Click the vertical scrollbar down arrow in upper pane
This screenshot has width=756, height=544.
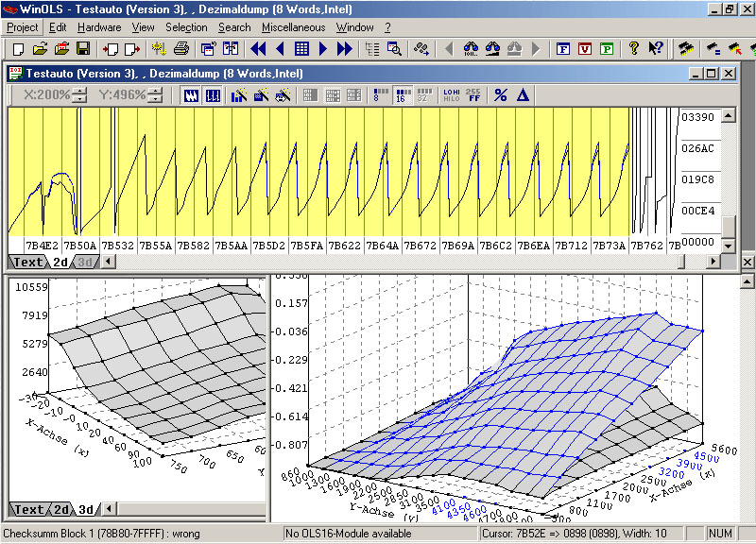tap(728, 245)
